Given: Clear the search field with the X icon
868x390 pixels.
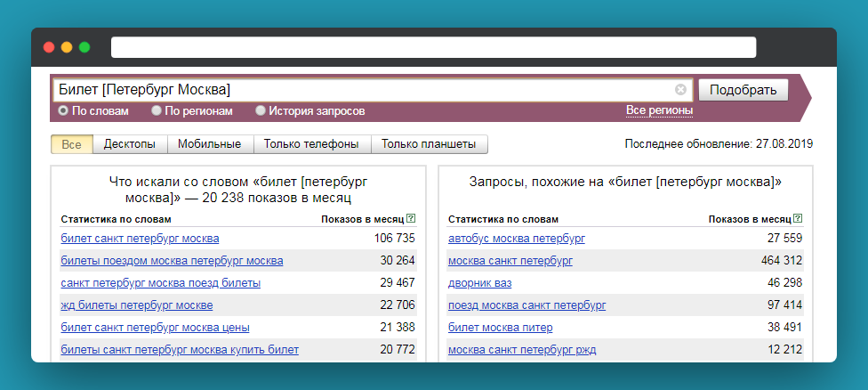Looking at the screenshot, I should pos(680,90).
